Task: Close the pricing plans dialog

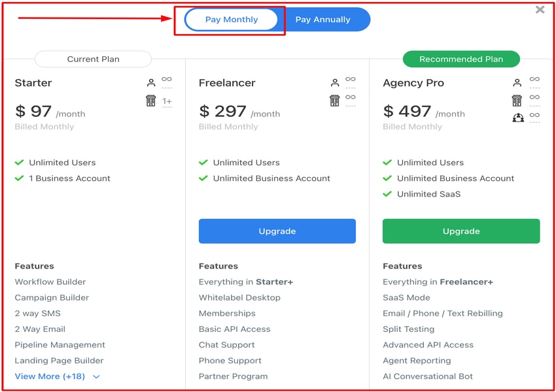Action: 540,10
